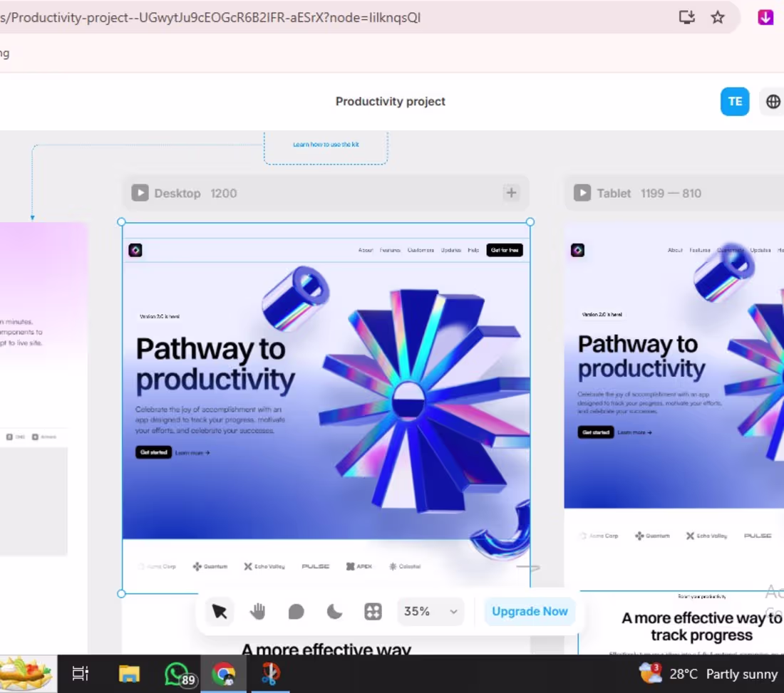Click inside the browser address bar

285,17
